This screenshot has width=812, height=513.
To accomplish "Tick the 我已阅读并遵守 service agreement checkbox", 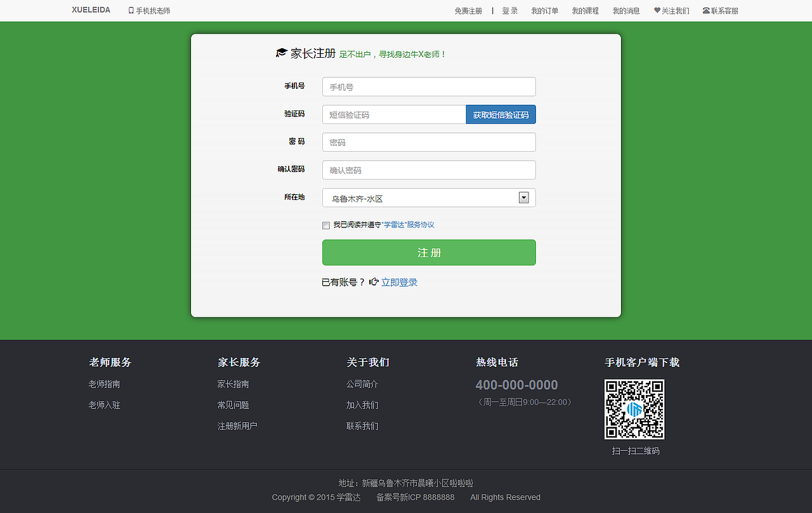I will click(326, 225).
